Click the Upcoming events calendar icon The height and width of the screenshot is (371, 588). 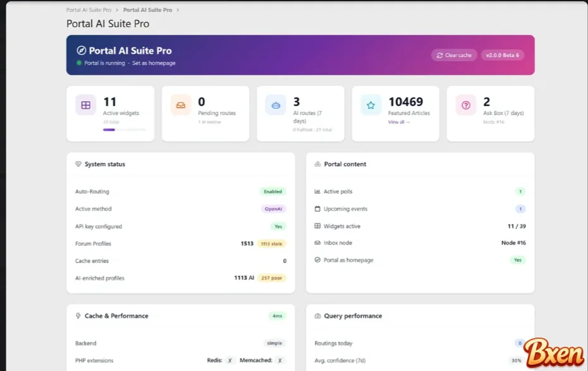point(317,209)
